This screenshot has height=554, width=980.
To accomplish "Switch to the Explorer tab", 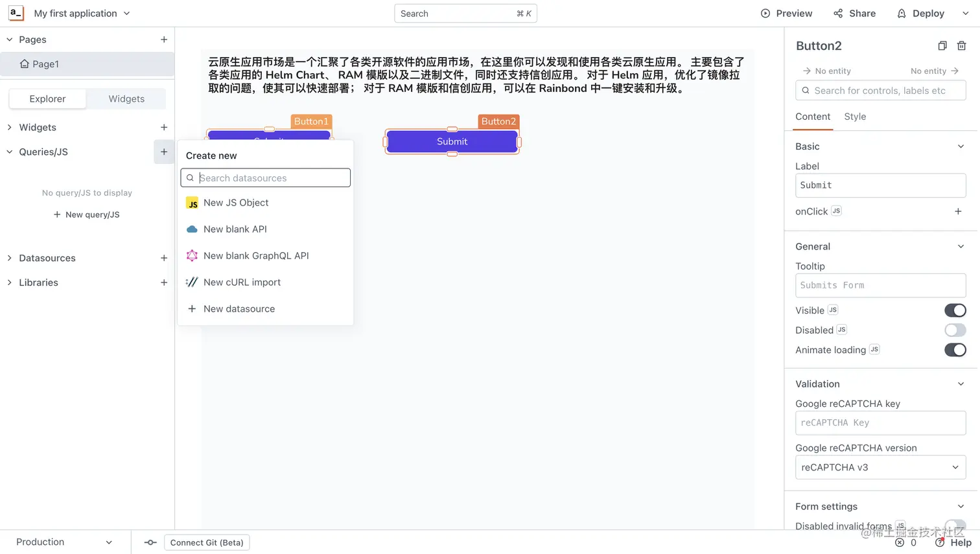I will click(47, 99).
